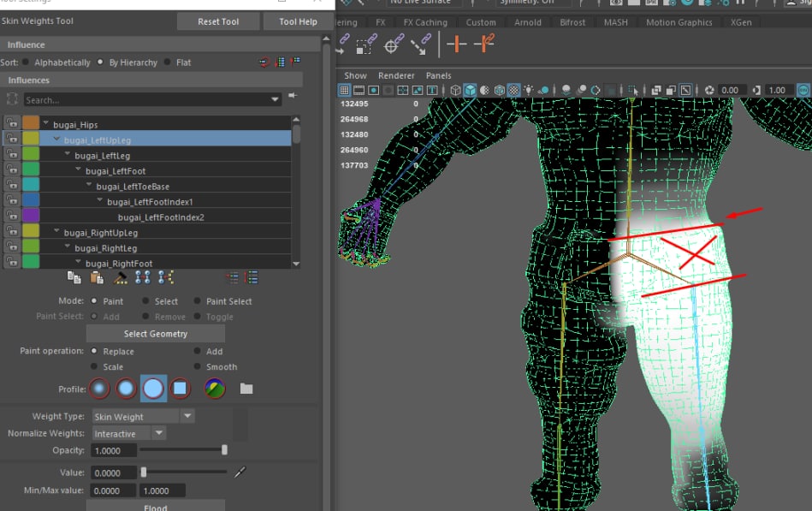Open the Weight Type dropdown
This screenshot has height=511, width=812.
pos(187,416)
